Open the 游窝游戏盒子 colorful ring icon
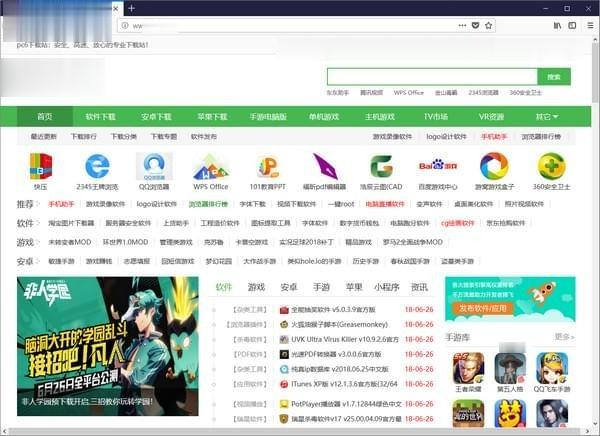 [494, 166]
